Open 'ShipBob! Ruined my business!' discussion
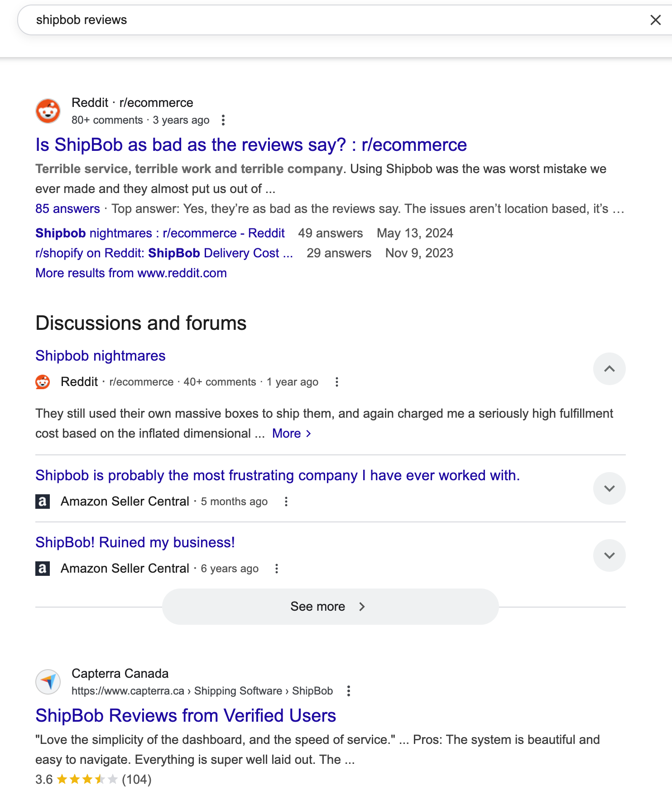Image resolution: width=672 pixels, height=801 pixels. tap(135, 543)
